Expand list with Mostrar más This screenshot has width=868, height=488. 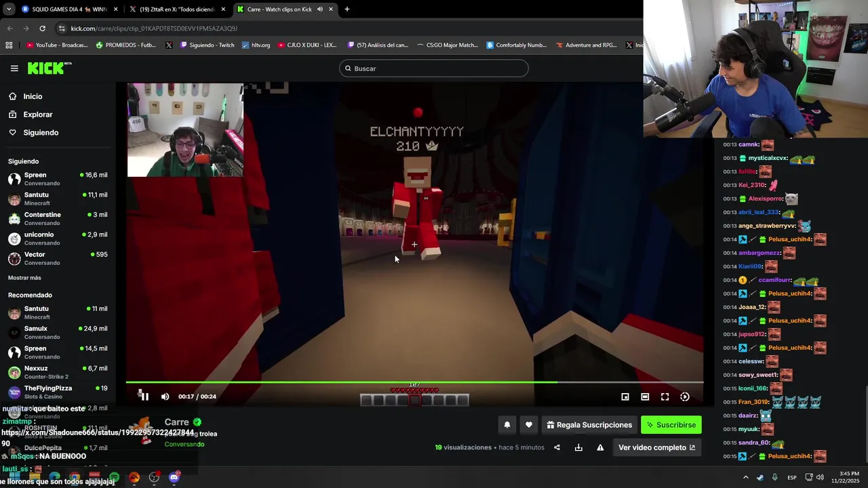point(24,278)
